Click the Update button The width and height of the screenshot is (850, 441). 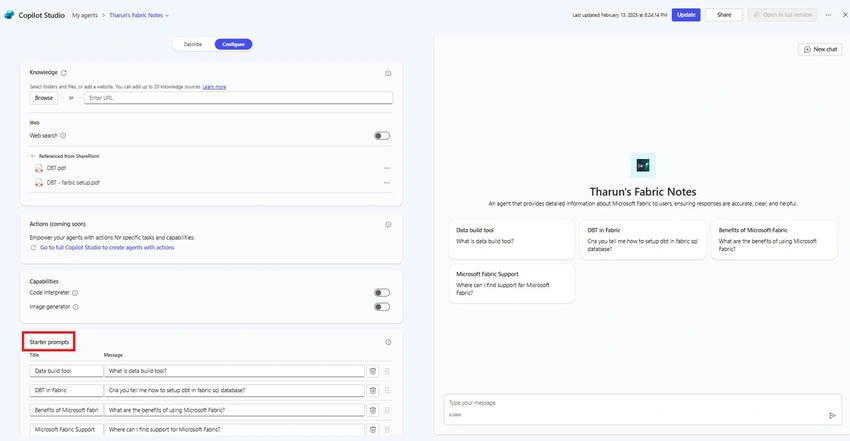(x=686, y=15)
